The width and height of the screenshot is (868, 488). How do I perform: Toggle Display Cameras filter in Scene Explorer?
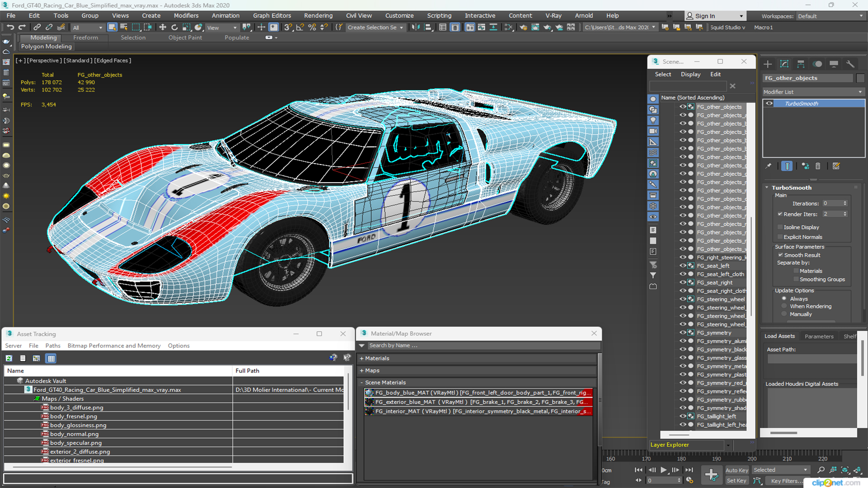click(653, 131)
